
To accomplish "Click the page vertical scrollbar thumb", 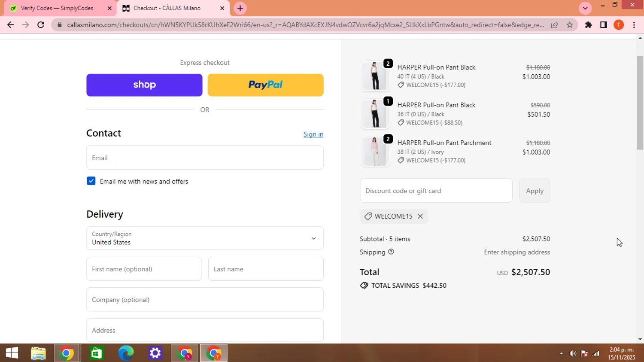I will tap(640, 103).
